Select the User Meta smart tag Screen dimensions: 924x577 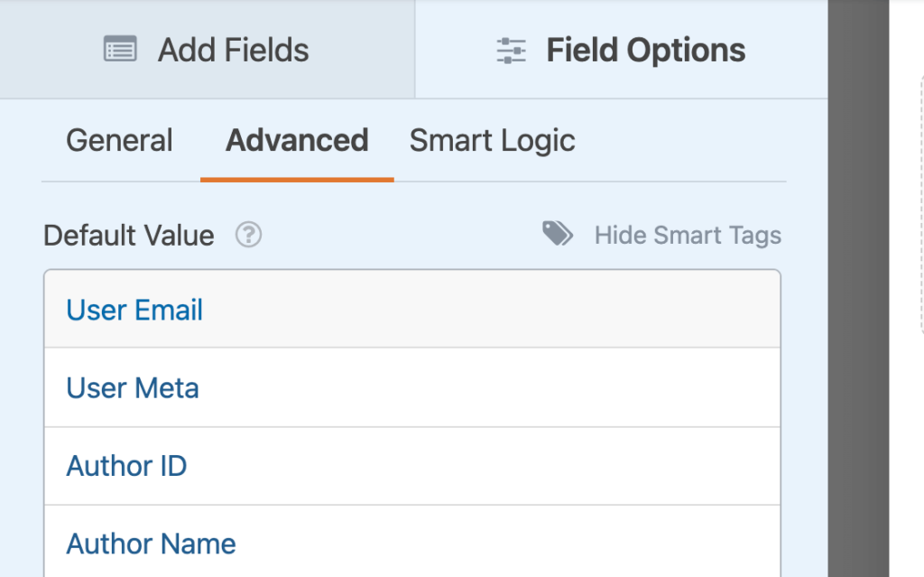(132, 387)
